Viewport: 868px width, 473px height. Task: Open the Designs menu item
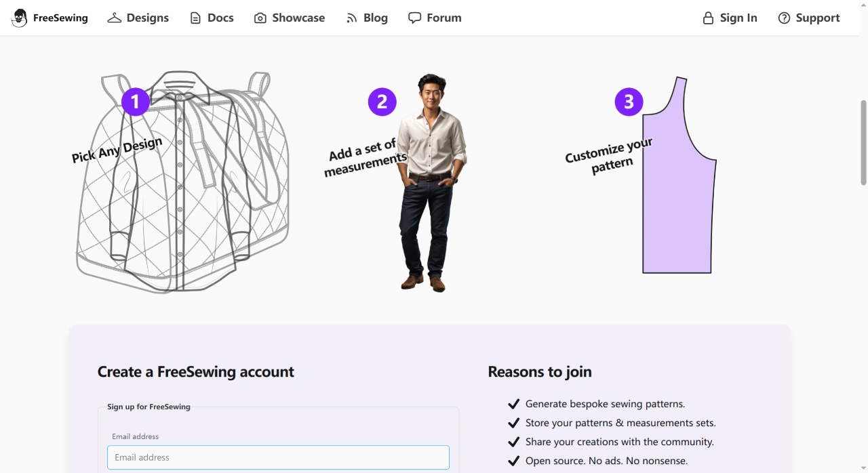[147, 18]
